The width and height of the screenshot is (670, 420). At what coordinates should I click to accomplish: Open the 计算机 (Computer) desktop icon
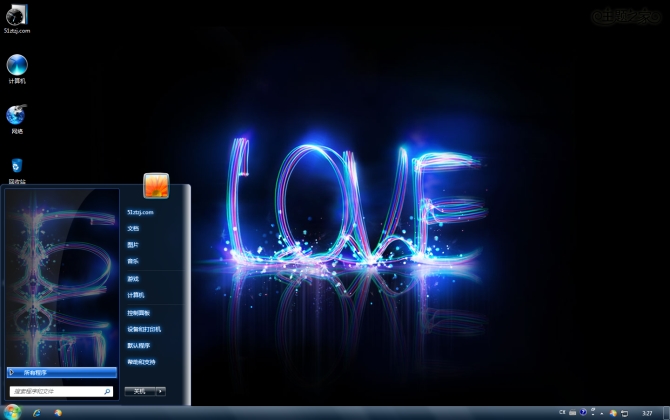(17, 68)
